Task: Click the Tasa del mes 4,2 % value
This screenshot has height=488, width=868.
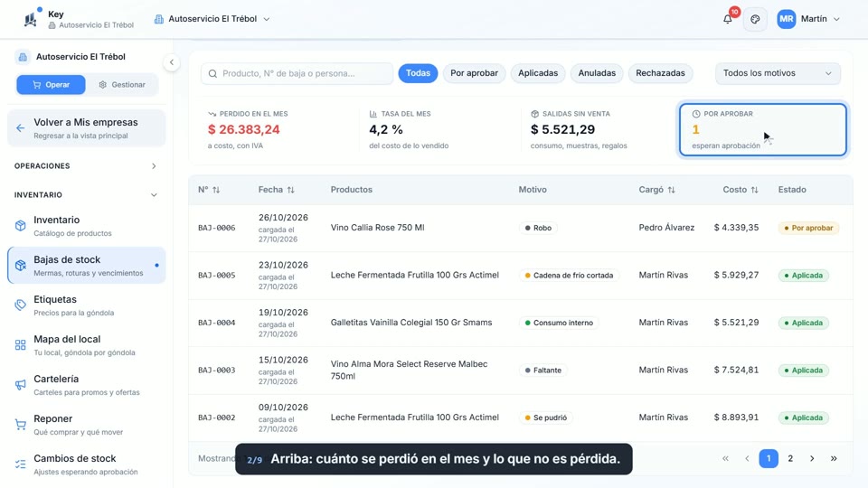Action: pos(386,129)
